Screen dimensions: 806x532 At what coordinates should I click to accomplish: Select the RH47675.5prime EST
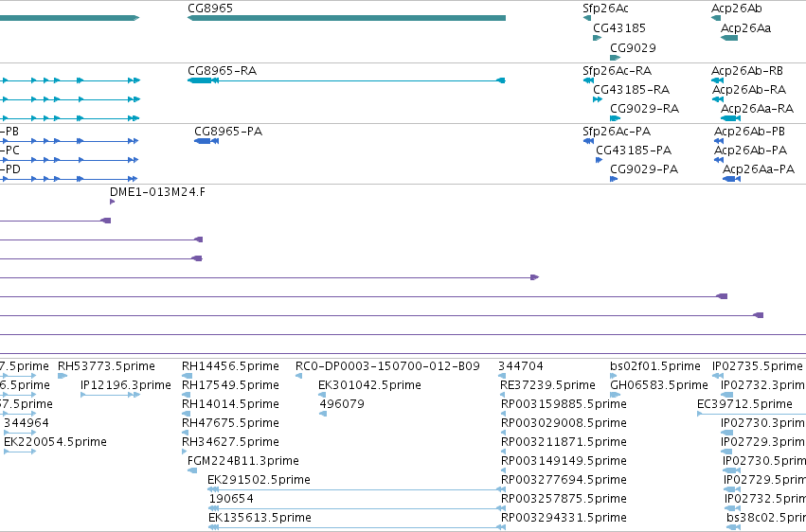[186, 433]
